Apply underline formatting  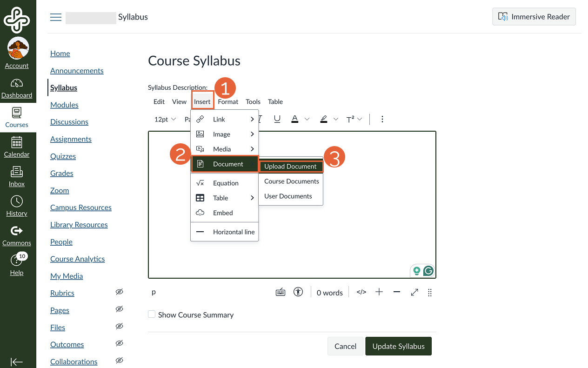click(x=277, y=119)
